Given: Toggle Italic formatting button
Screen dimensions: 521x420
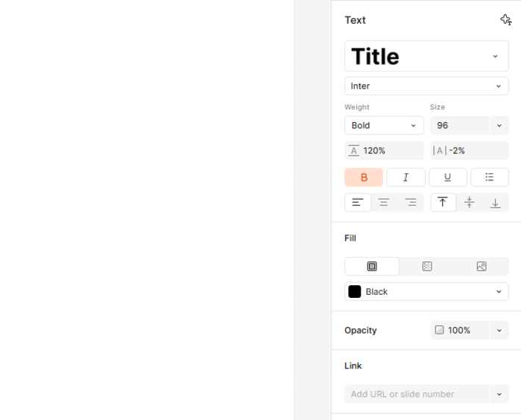Looking at the screenshot, I should click(405, 177).
